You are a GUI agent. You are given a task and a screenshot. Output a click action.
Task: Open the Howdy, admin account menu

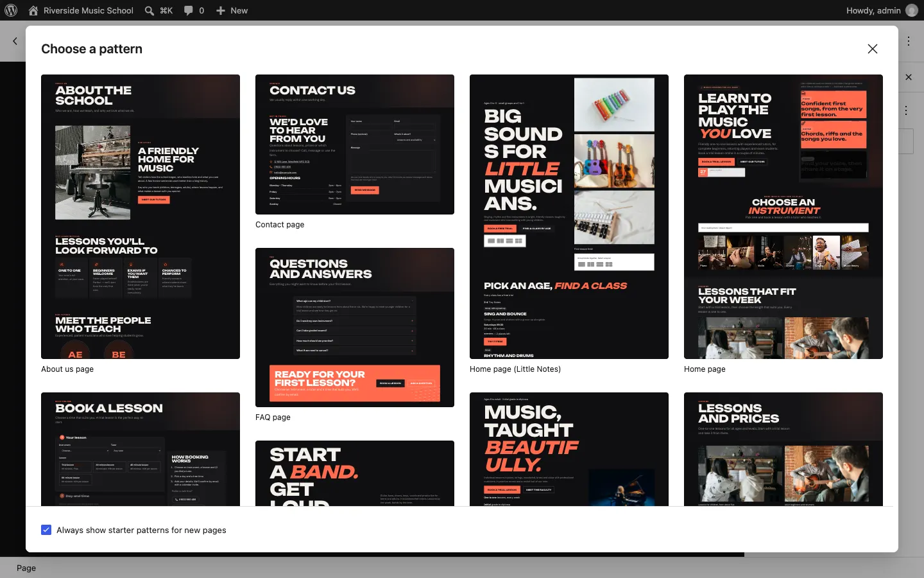click(x=882, y=10)
